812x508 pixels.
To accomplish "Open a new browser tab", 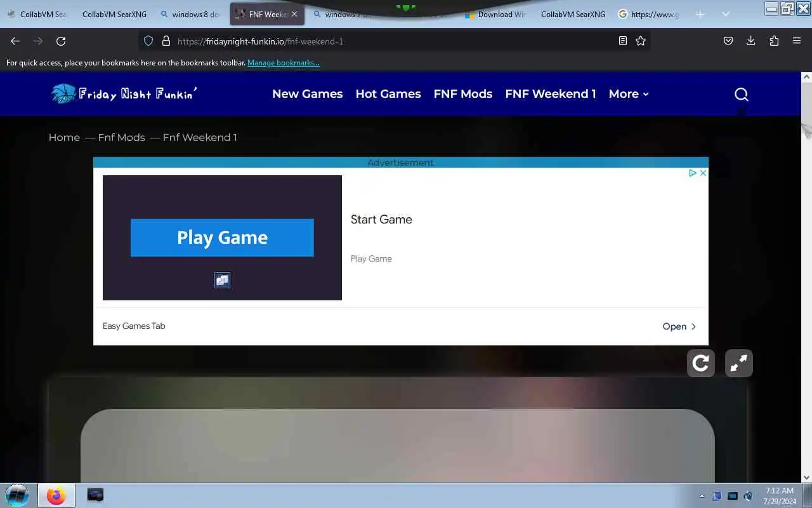I will coord(700,14).
